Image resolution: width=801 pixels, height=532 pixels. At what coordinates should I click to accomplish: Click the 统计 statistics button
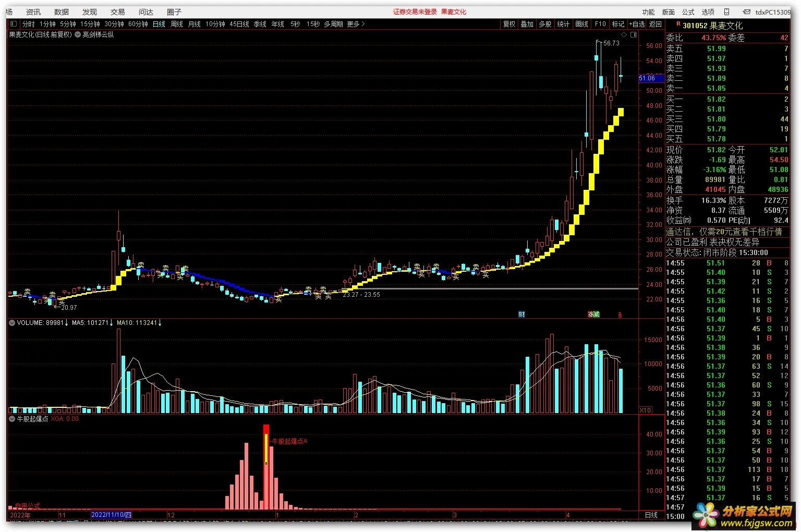pyautogui.click(x=563, y=24)
